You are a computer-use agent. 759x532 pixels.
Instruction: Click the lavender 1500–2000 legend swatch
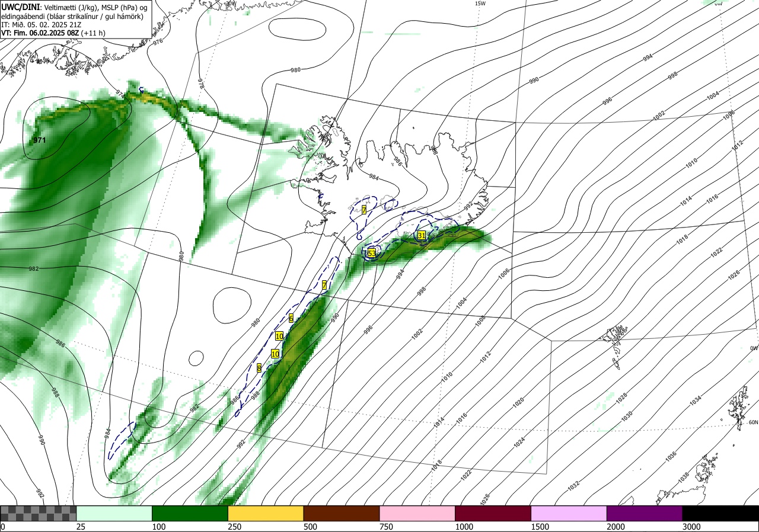pos(569,513)
